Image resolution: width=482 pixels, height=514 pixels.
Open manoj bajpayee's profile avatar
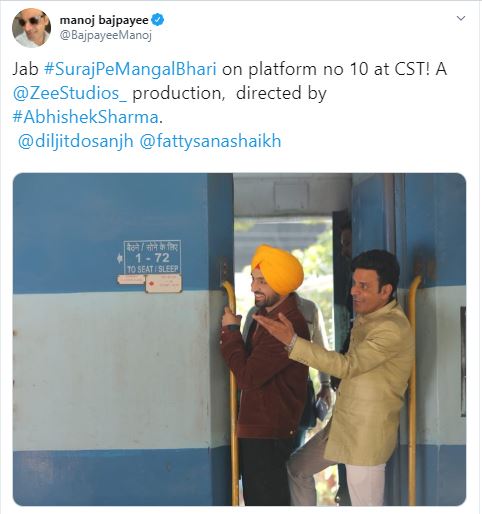point(31,28)
